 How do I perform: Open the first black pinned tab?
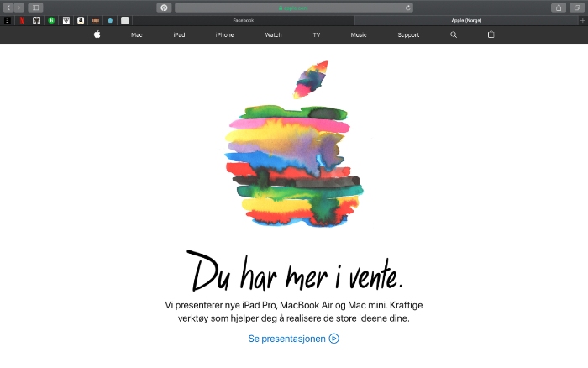click(7, 21)
